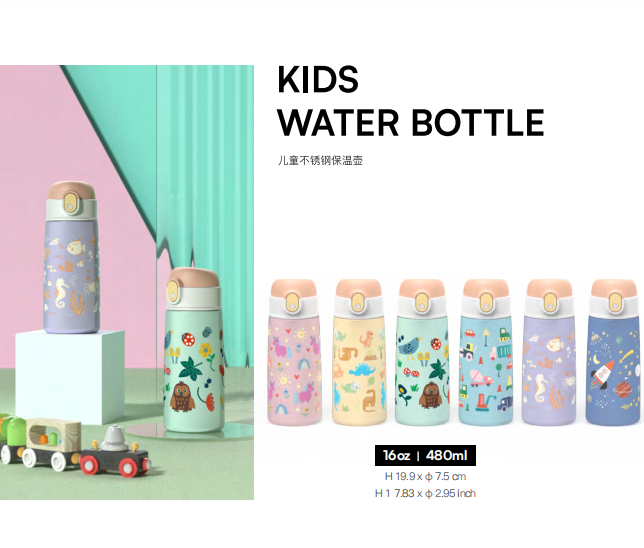Image resolution: width=644 pixels, height=548 pixels.
Task: Click the KIDS heading text
Action: (x=318, y=80)
